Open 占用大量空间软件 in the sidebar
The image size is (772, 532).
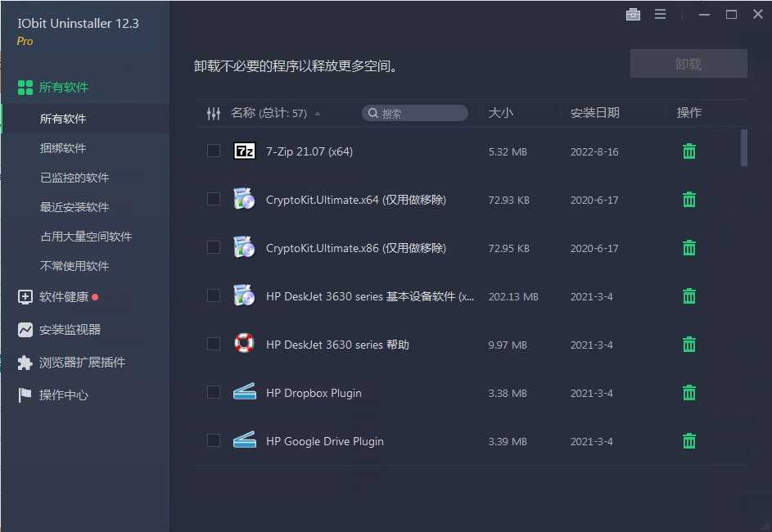(86, 237)
